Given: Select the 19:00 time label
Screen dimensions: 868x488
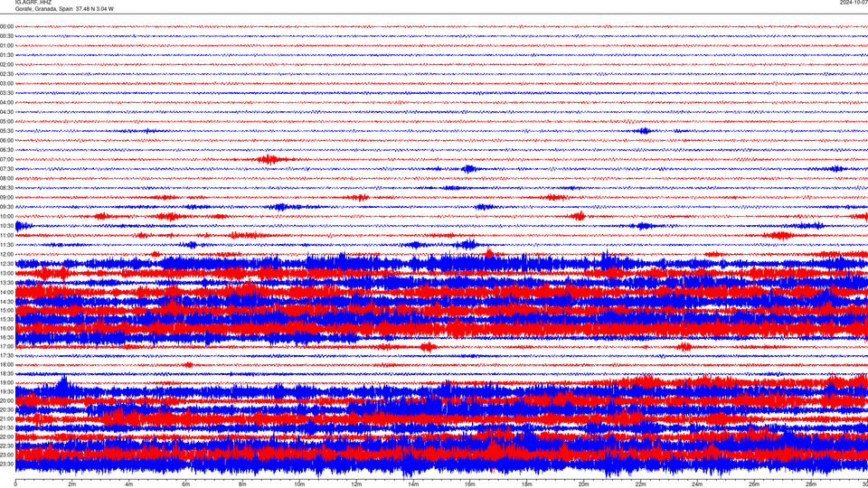Looking at the screenshot, I should (6, 382).
